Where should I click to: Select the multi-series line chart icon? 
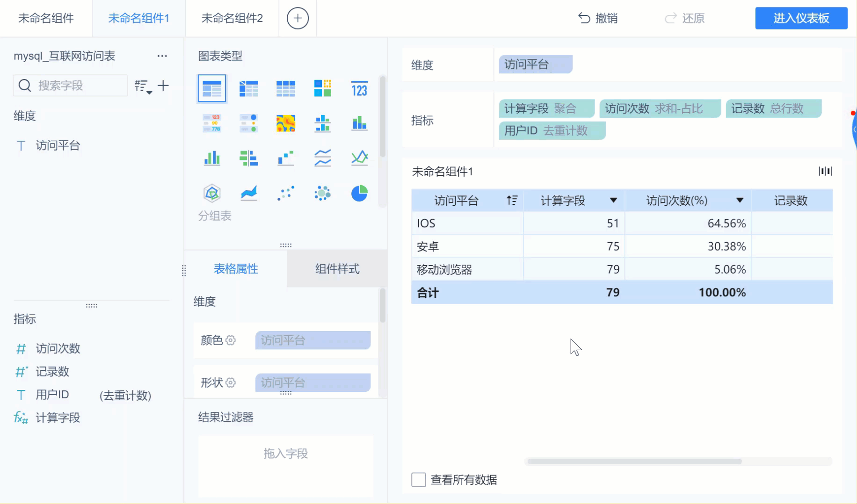click(359, 158)
